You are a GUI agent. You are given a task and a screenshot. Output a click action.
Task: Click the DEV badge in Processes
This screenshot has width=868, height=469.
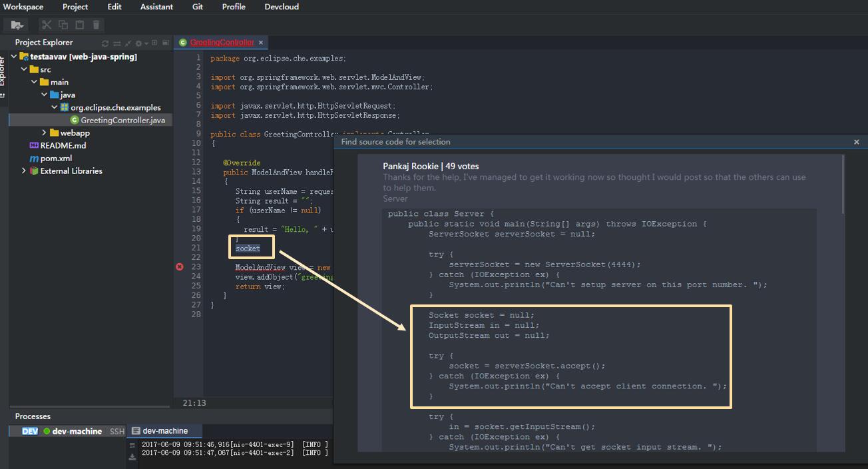[x=30, y=432]
